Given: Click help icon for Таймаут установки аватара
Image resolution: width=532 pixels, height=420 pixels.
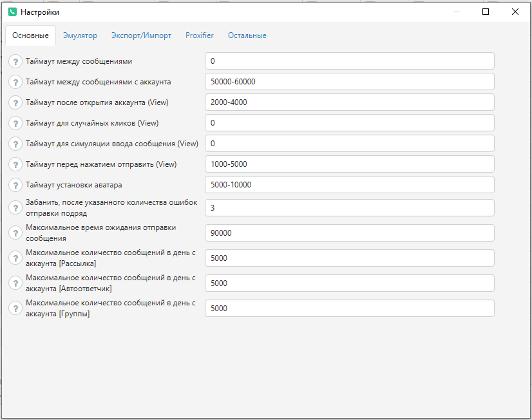Looking at the screenshot, I should 15,186.
